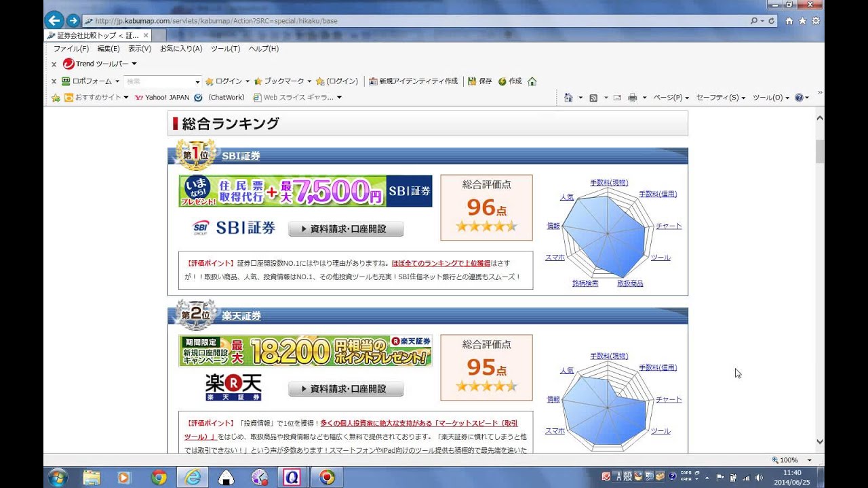Click 楽天証券 資料請求・口座開設 button
868x488 pixels.
pos(346,389)
